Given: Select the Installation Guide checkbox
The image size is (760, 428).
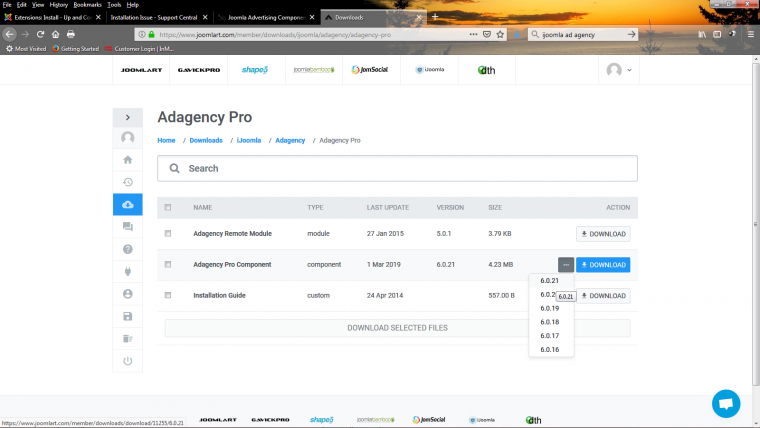Looking at the screenshot, I should (168, 296).
